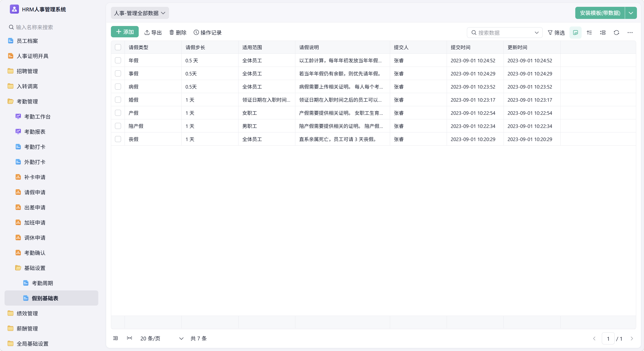This screenshot has width=644, height=351.
Task: Click the 删除 delete button
Action: click(x=178, y=33)
